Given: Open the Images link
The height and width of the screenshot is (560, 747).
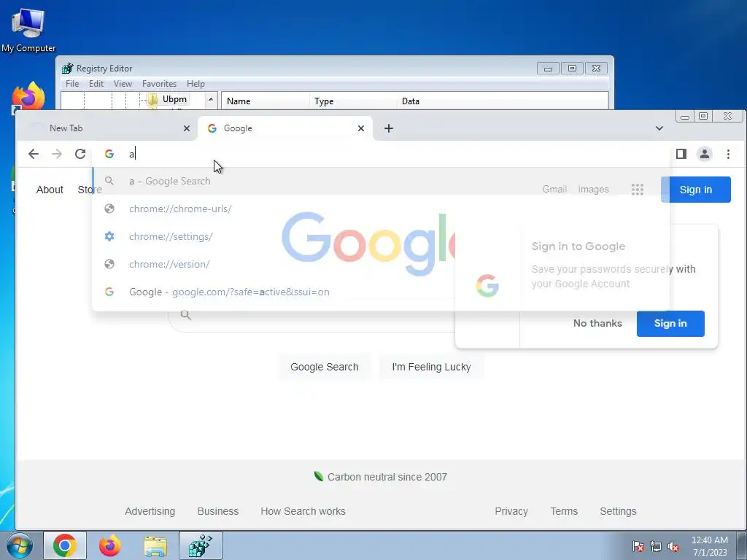Looking at the screenshot, I should 593,189.
